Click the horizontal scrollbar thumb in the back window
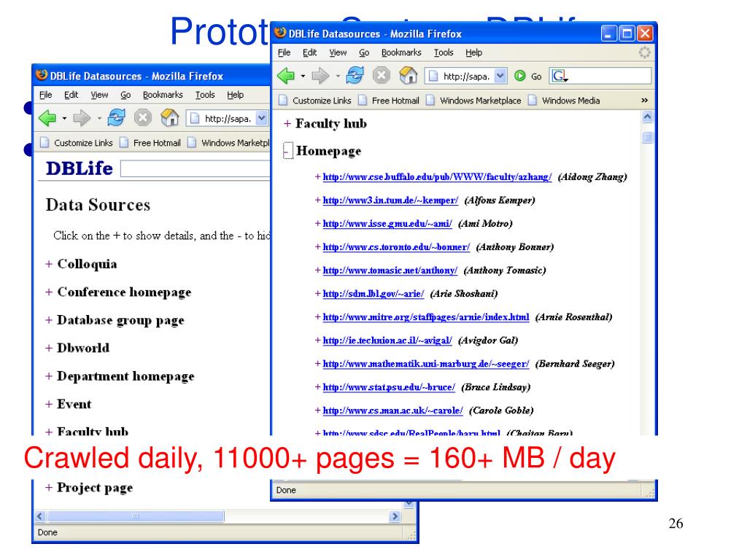This screenshot has height=560, width=747. pos(136,516)
